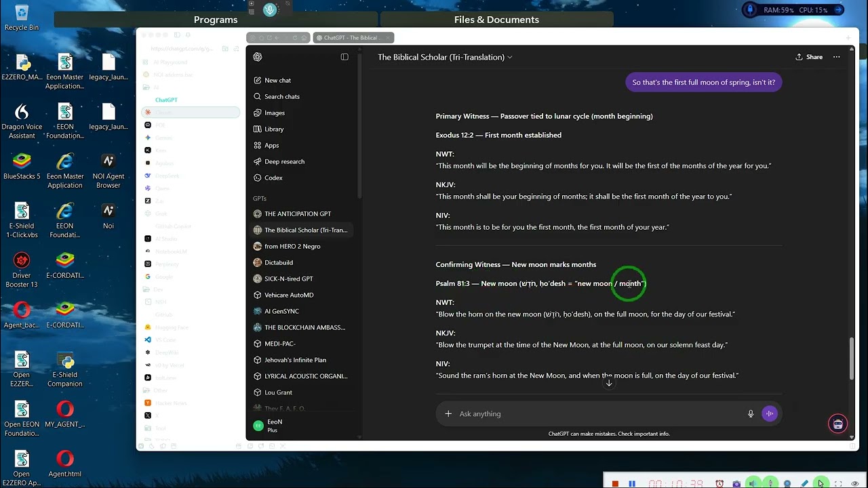The image size is (868, 488).
Task: Close the ChatGPT - The Biblical tab
Action: pos(389,38)
